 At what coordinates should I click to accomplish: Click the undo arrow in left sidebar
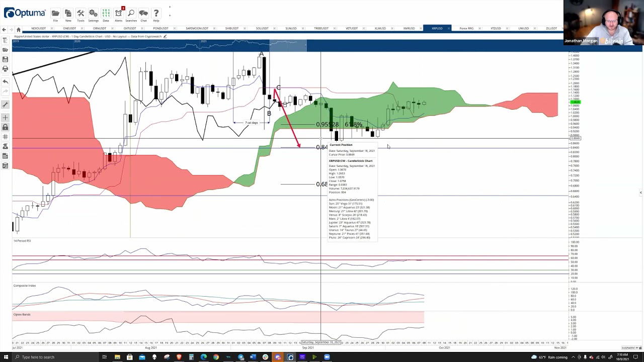click(5, 81)
